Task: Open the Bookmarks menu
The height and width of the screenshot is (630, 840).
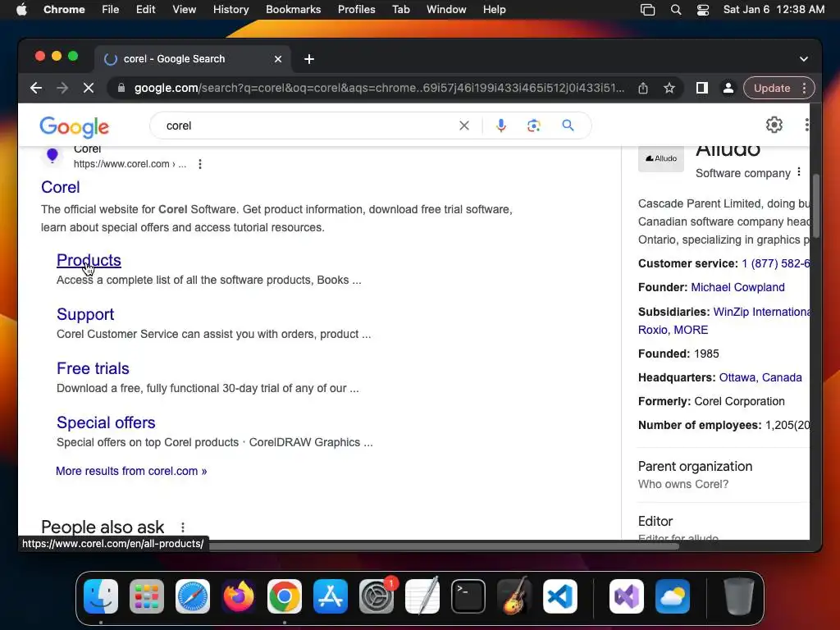Action: coord(293,10)
